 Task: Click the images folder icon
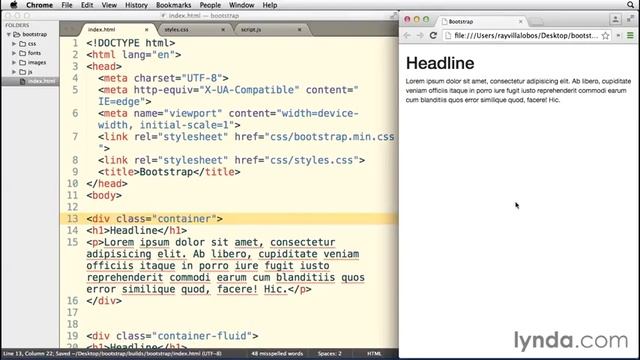[x=23, y=62]
